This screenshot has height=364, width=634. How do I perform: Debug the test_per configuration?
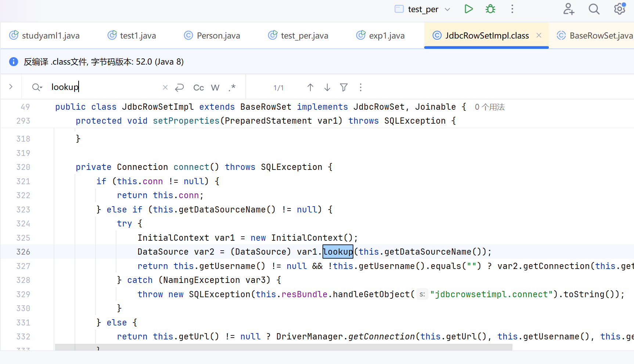point(490,9)
